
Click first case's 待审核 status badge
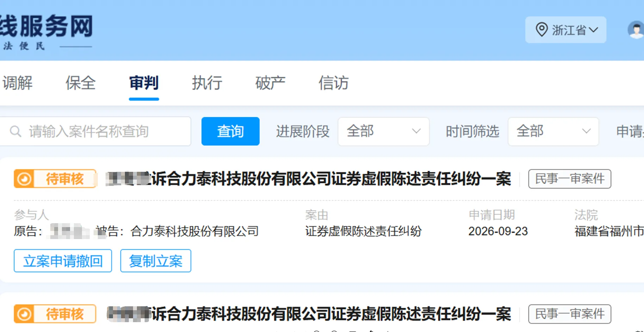pos(55,179)
